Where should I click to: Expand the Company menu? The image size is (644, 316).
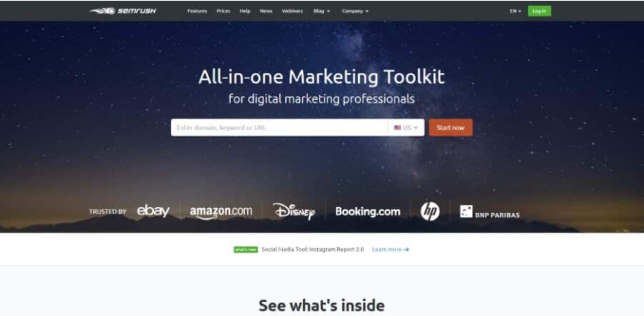355,11
